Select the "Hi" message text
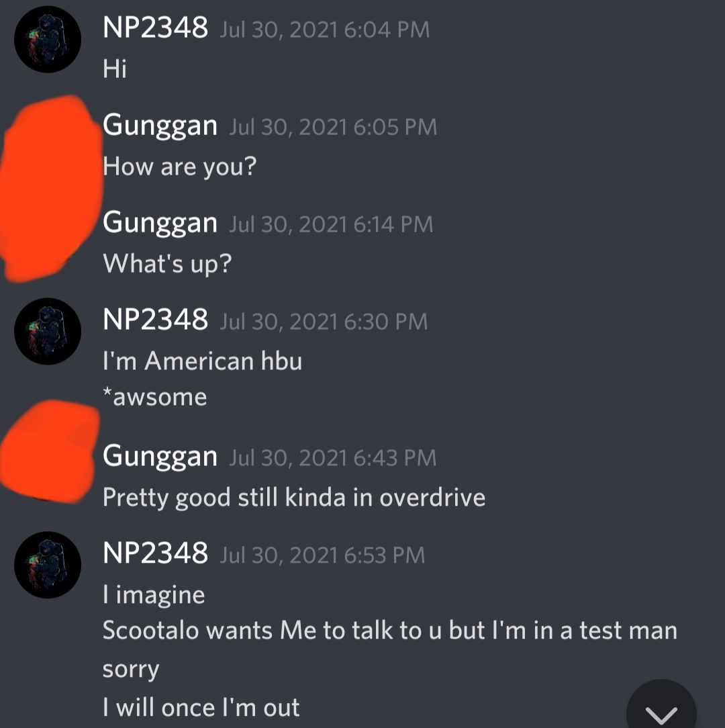The height and width of the screenshot is (728, 725). [x=115, y=69]
